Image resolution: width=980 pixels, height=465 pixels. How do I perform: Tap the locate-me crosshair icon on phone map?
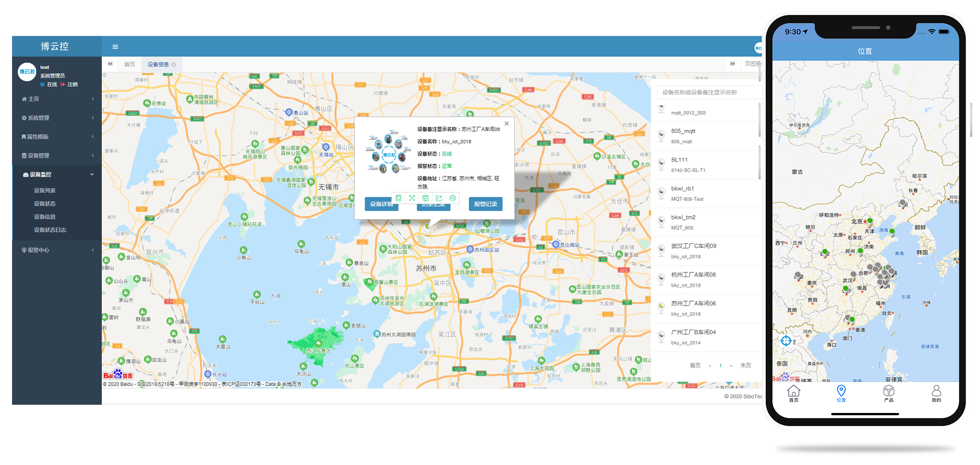click(x=786, y=341)
